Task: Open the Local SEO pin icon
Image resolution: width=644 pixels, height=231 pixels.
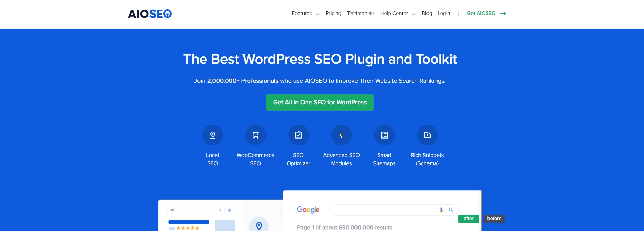Action: [x=213, y=135]
